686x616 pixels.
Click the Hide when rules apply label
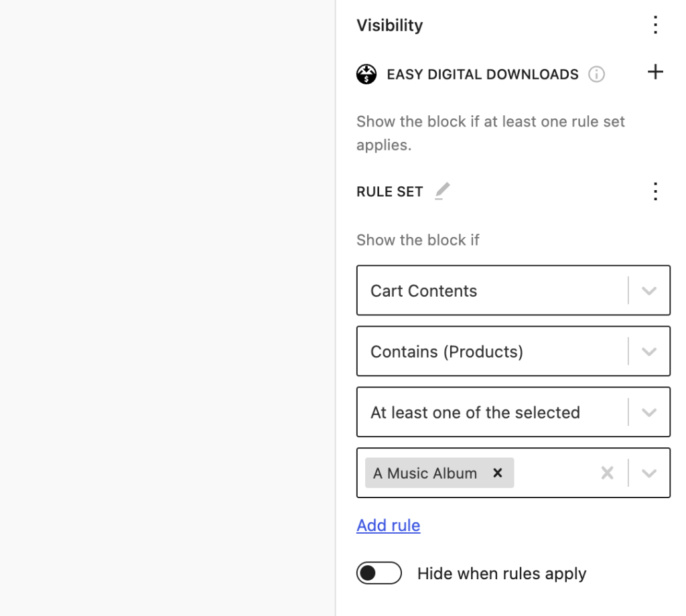(502, 574)
